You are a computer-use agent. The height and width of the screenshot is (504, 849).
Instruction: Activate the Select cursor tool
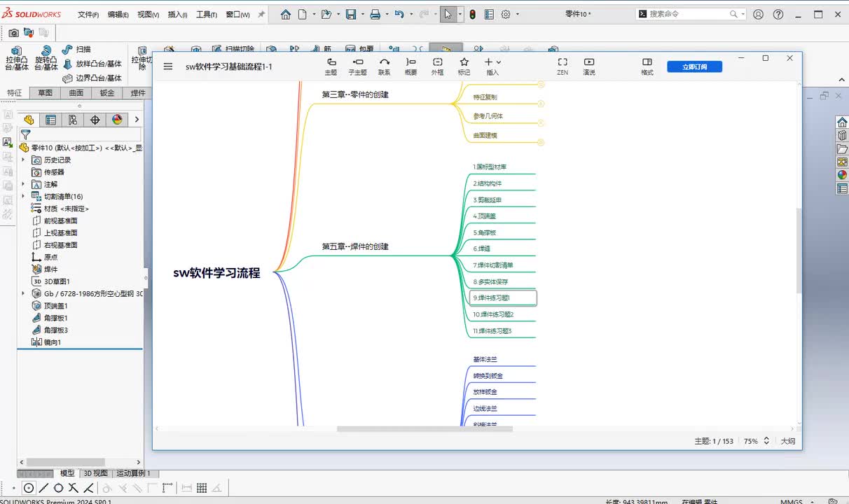click(448, 14)
